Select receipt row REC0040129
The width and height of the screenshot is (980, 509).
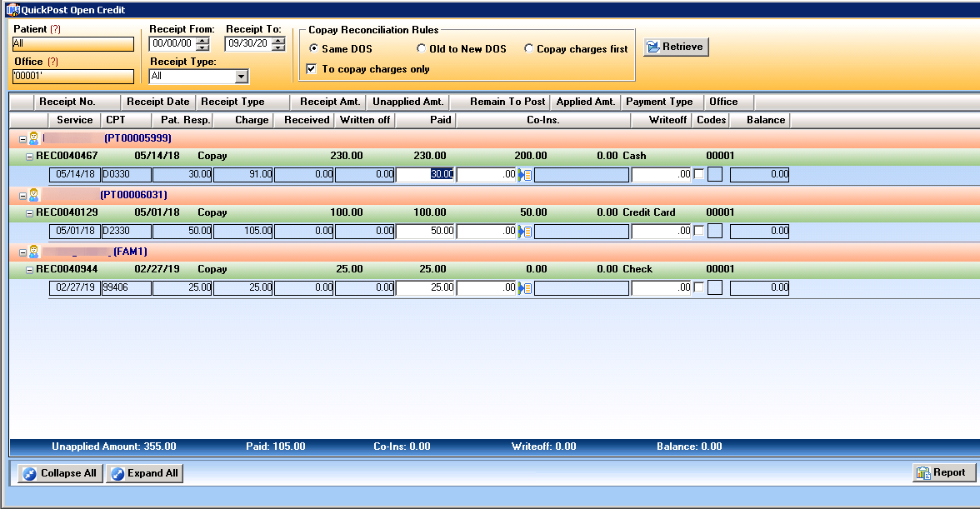[x=494, y=213]
